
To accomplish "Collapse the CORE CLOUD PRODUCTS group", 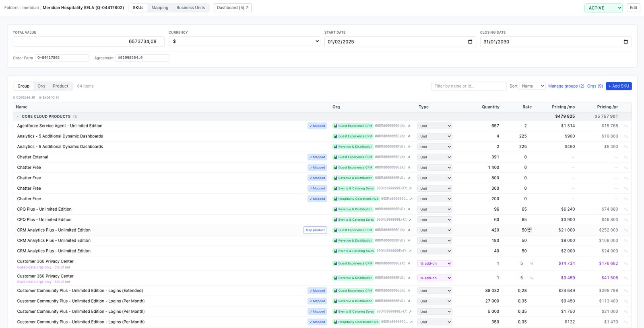I will click(18, 117).
